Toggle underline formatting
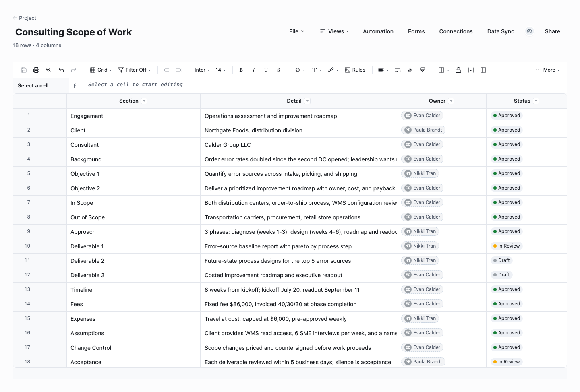 [x=266, y=70]
